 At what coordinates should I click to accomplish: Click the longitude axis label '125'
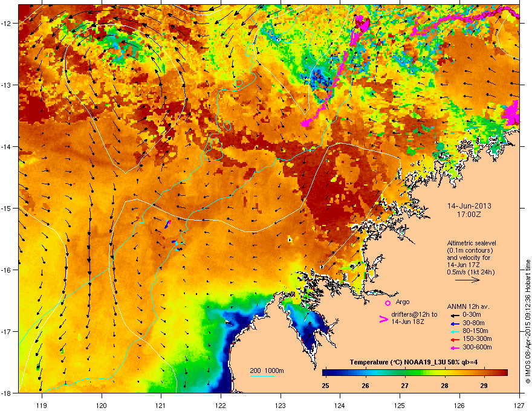coord(400,405)
